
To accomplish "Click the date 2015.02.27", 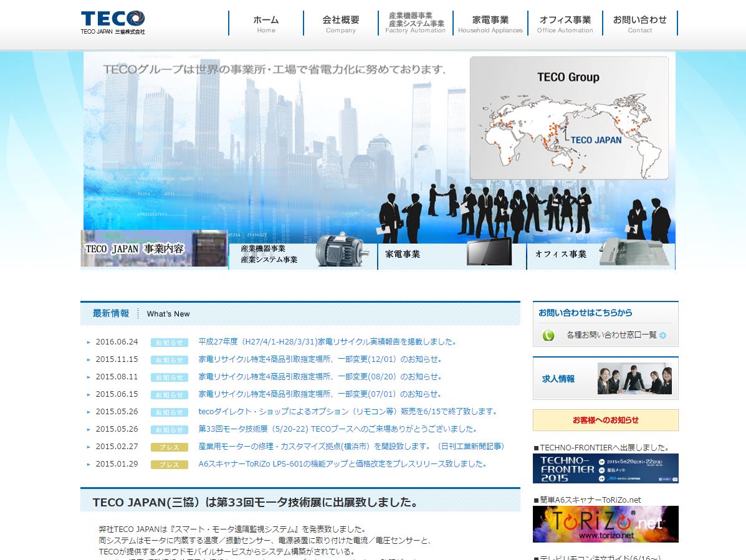I will pos(117,447).
